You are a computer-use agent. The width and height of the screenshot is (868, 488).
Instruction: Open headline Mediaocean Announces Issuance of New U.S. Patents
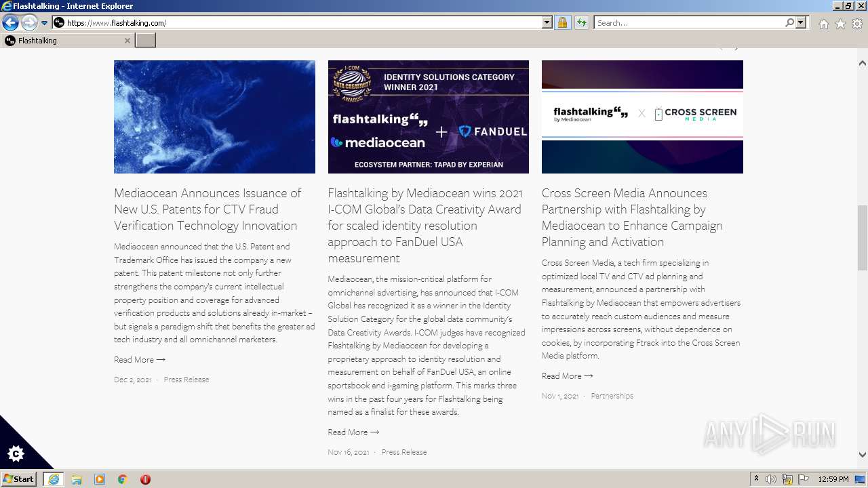pyautogui.click(x=208, y=209)
